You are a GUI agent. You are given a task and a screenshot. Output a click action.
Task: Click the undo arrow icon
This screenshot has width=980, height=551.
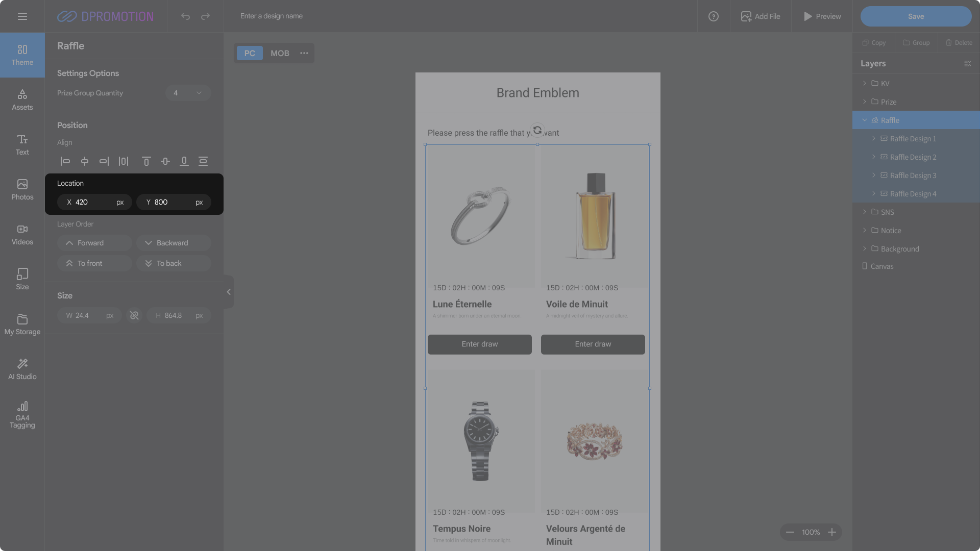click(x=185, y=16)
